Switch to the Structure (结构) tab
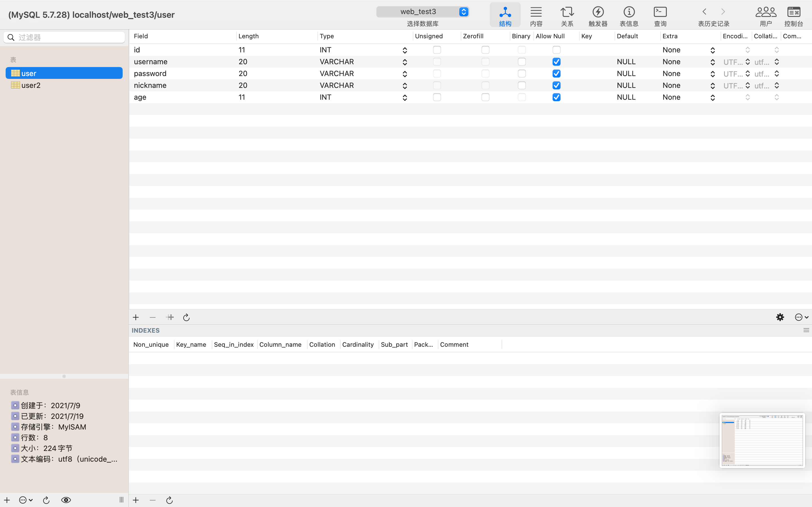Image resolution: width=812 pixels, height=507 pixels. (x=505, y=16)
